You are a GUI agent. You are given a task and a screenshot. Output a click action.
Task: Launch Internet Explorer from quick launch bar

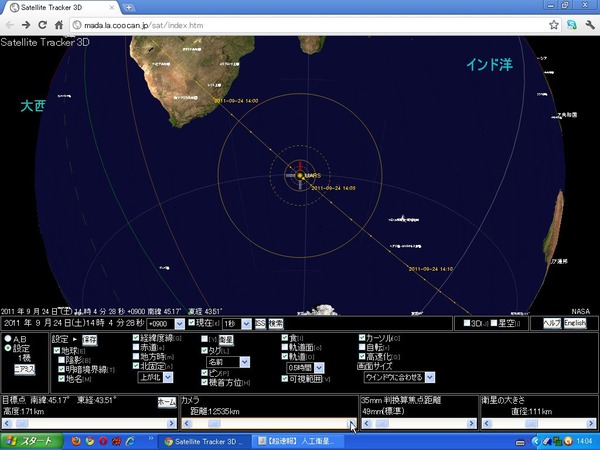tap(130, 441)
